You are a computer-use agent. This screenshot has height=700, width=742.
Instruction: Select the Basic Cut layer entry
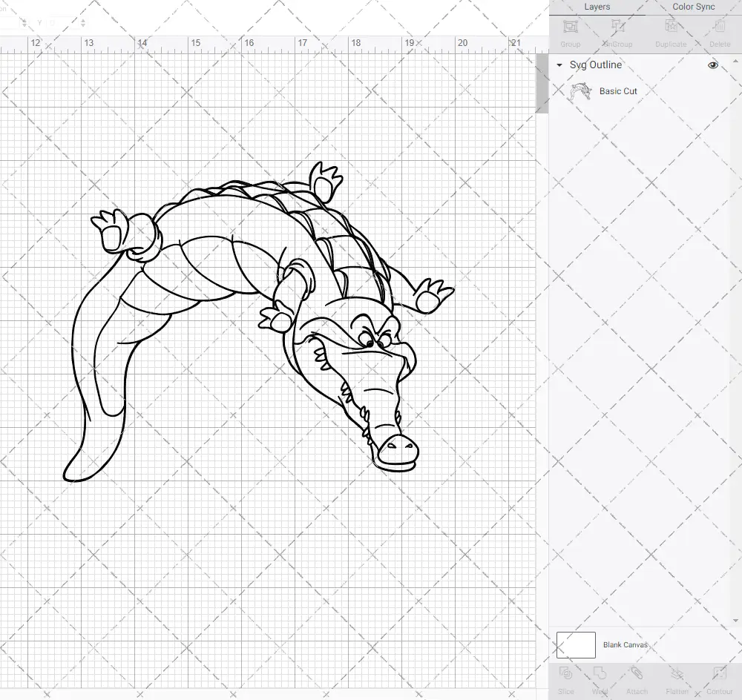[x=617, y=90]
